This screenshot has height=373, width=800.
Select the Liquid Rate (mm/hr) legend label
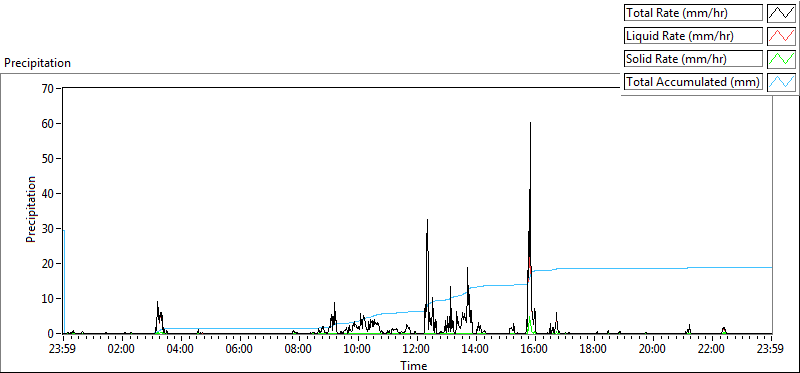coord(693,36)
